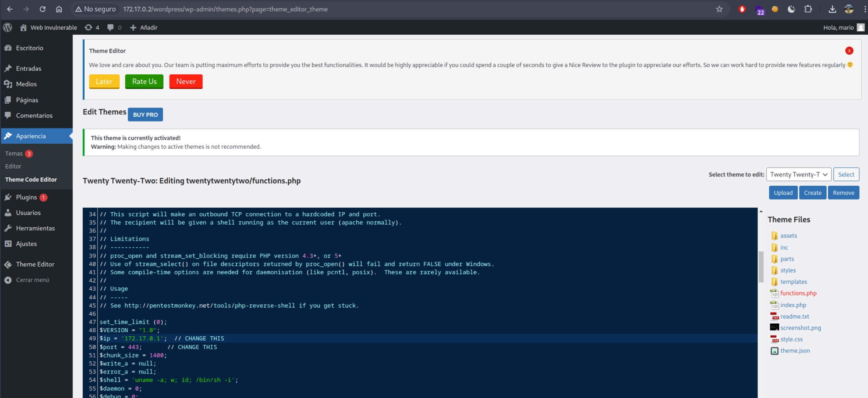Screen dimensions: 868x398
Task: Click the theme.json file icon
Action: coord(774,351)
